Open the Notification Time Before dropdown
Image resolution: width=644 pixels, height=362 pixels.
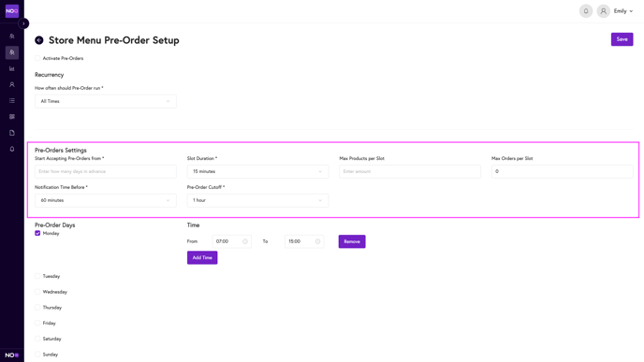(x=106, y=200)
